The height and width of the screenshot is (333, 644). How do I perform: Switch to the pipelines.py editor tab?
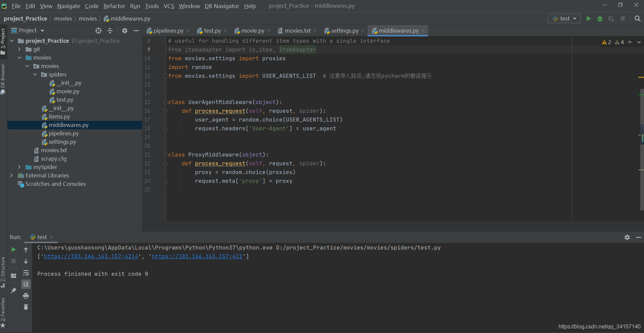pos(168,31)
